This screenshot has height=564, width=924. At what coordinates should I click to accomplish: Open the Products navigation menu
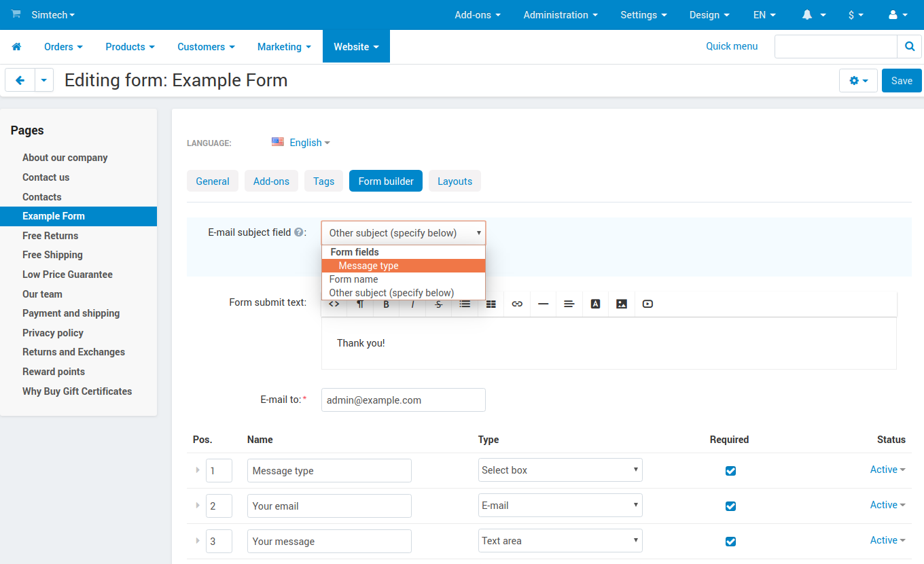click(x=130, y=47)
